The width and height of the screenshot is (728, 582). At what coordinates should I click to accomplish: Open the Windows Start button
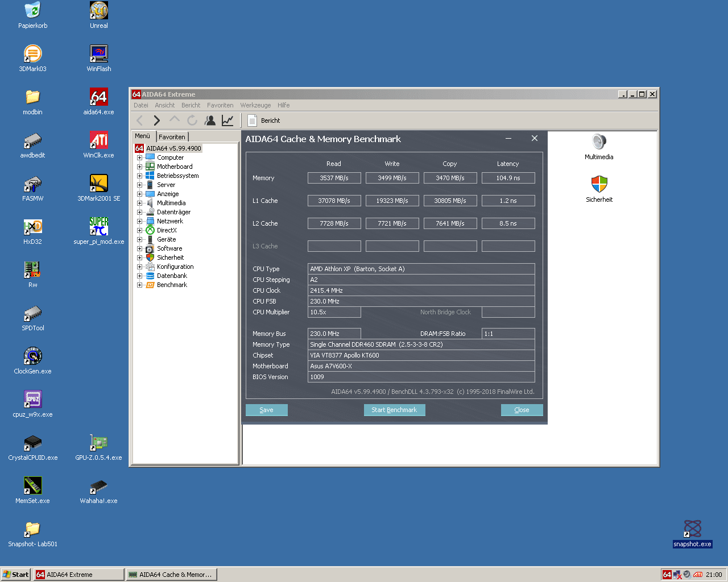(x=15, y=575)
